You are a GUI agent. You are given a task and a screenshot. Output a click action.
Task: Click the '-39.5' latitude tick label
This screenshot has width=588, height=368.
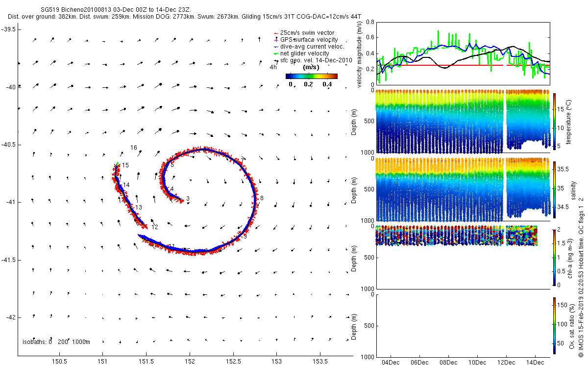[8, 29]
